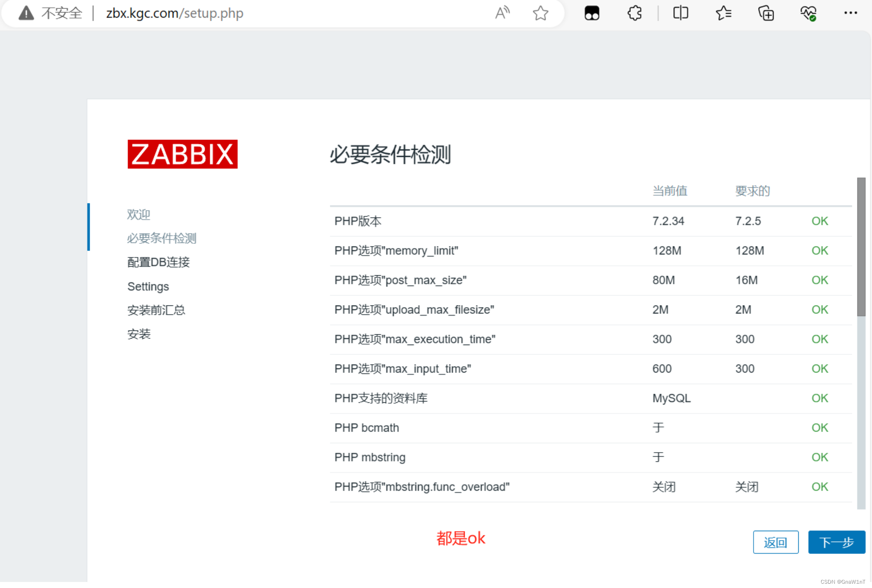Viewport: 872px width, 588px height.
Task: Click the 返回 button
Action: [775, 542]
